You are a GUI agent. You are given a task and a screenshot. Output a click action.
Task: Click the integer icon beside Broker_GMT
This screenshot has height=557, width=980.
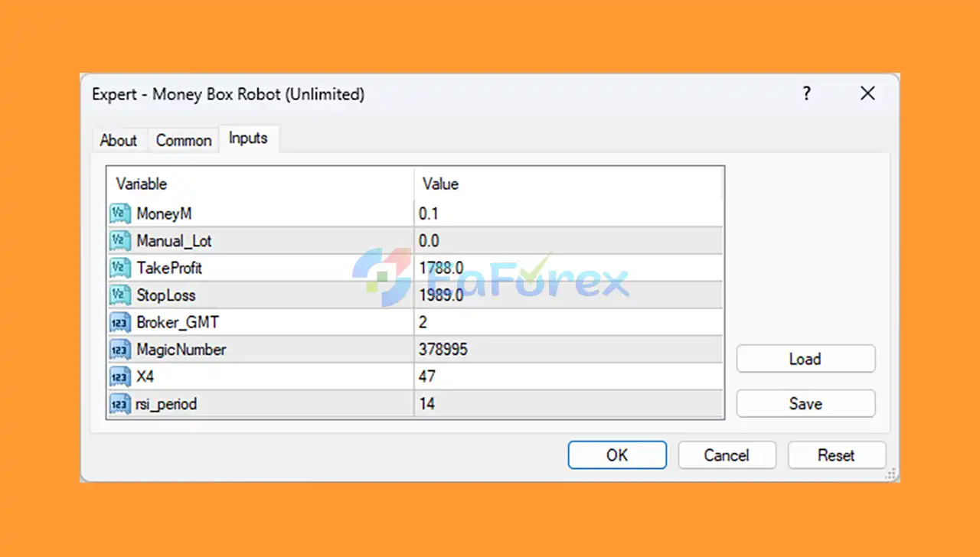[120, 322]
